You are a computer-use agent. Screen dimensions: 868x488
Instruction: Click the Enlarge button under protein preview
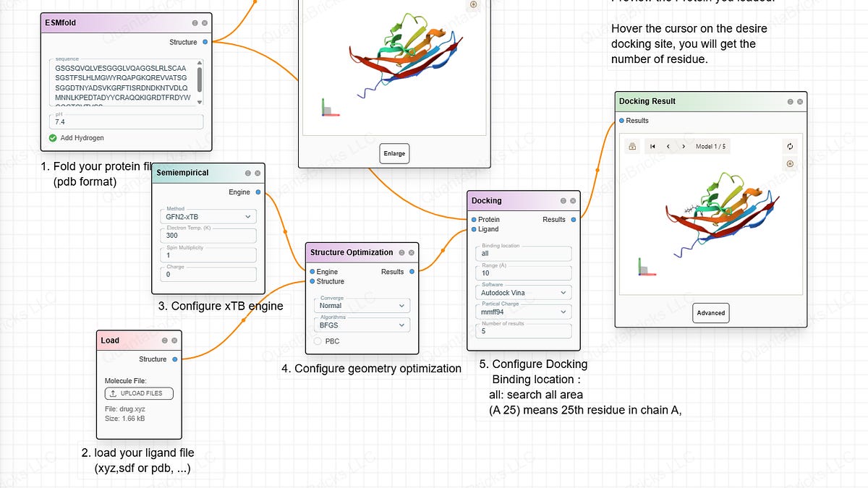click(394, 154)
